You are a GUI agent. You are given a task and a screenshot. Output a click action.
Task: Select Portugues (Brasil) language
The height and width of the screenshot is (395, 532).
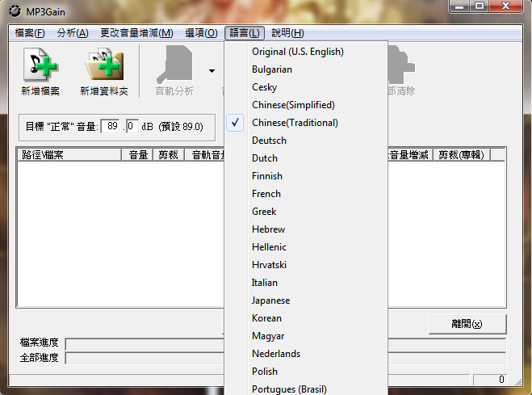[306, 389]
